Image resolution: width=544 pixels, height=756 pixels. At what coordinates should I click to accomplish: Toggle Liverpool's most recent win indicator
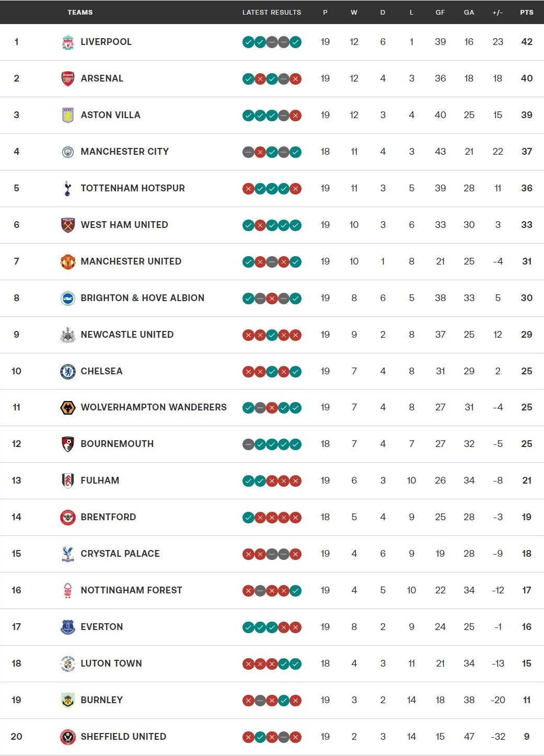click(296, 42)
